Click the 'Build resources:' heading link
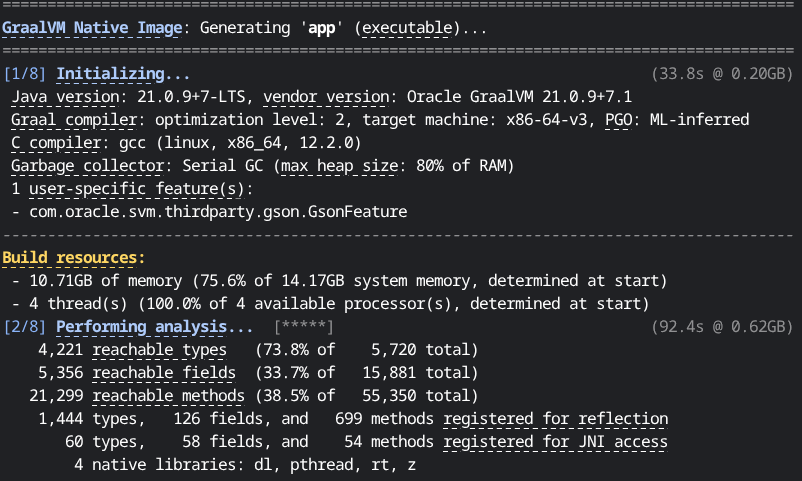The image size is (802, 481). (x=74, y=257)
